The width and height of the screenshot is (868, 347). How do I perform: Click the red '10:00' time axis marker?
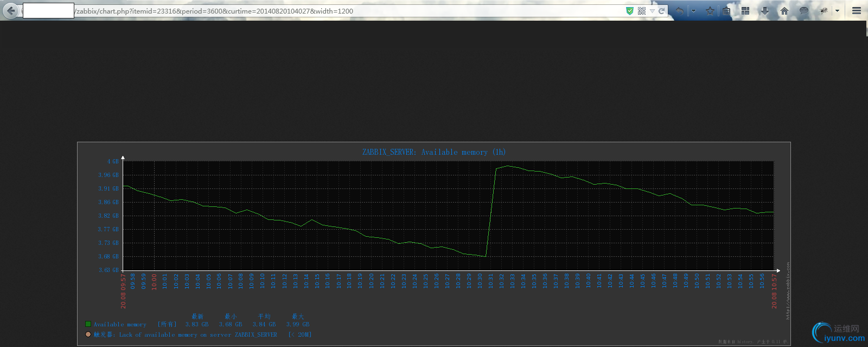[x=154, y=281]
